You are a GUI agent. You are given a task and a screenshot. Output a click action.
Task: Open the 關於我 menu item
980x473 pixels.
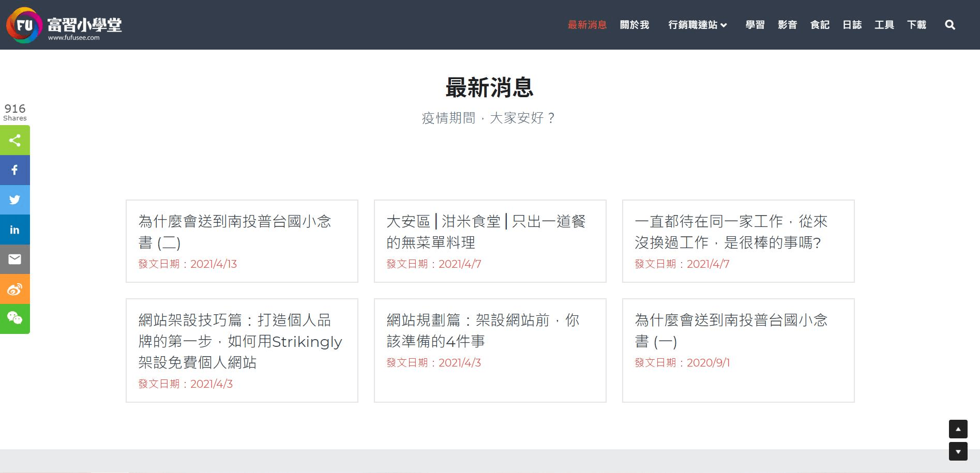(x=634, y=25)
